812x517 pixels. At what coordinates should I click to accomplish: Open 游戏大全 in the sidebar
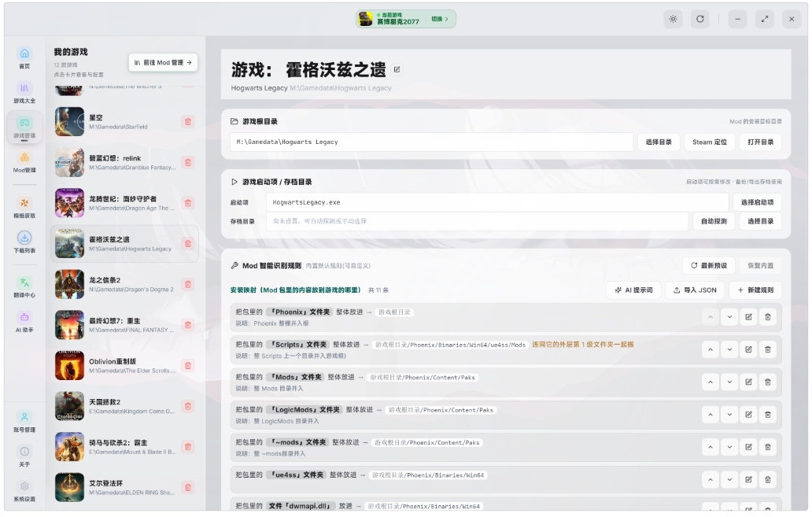(24, 93)
